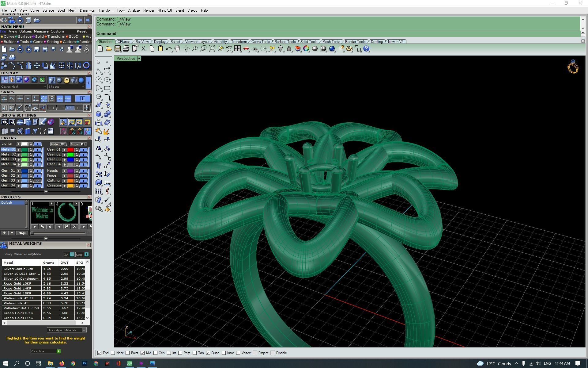Viewport: 588px width, 368px height.
Task: Toggle the Mid osnap checkbox
Action: tap(143, 353)
